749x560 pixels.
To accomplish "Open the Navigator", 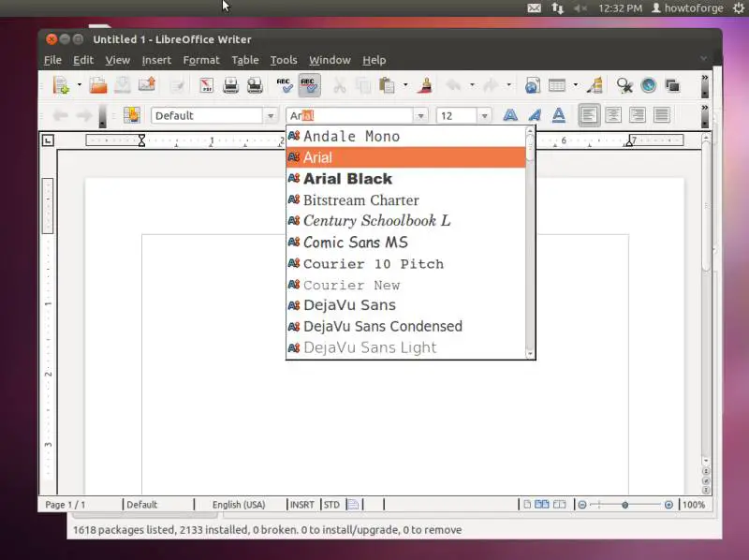I will coord(648,85).
